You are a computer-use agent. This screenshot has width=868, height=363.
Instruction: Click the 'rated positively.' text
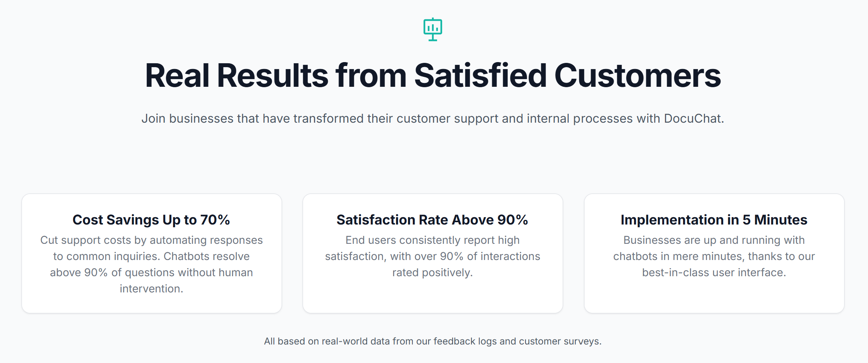pos(432,273)
